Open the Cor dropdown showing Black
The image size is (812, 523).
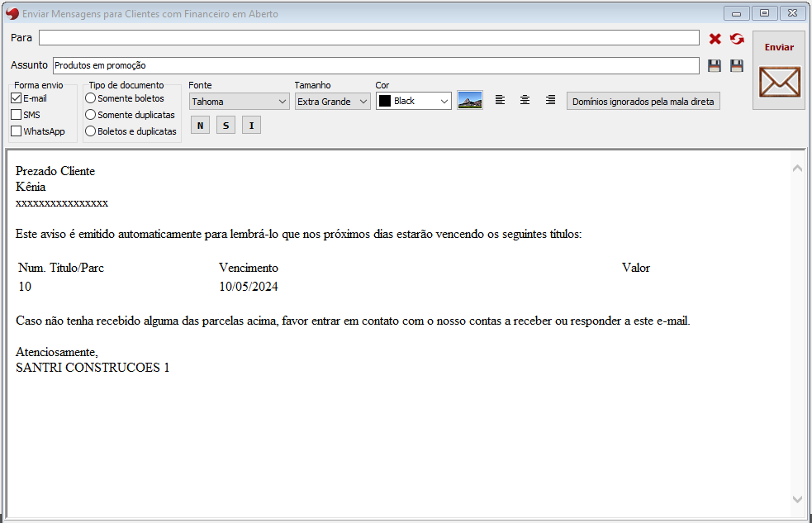[x=413, y=101]
